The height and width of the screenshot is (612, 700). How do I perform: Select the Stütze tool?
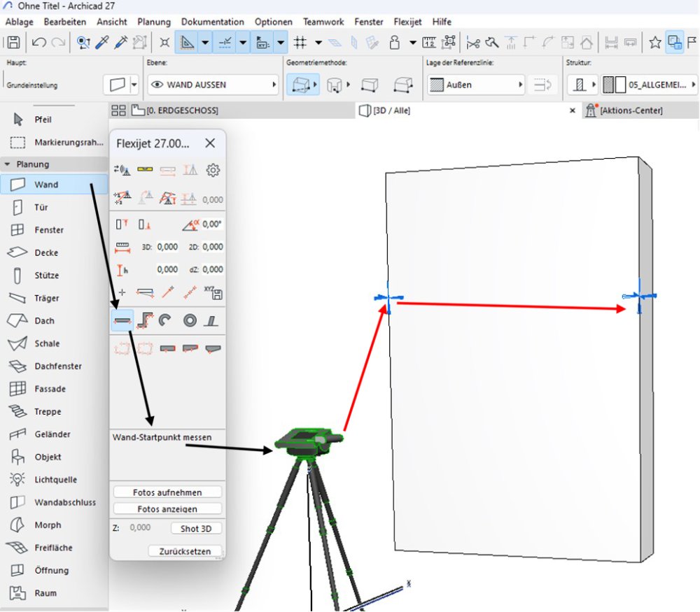click(x=54, y=275)
